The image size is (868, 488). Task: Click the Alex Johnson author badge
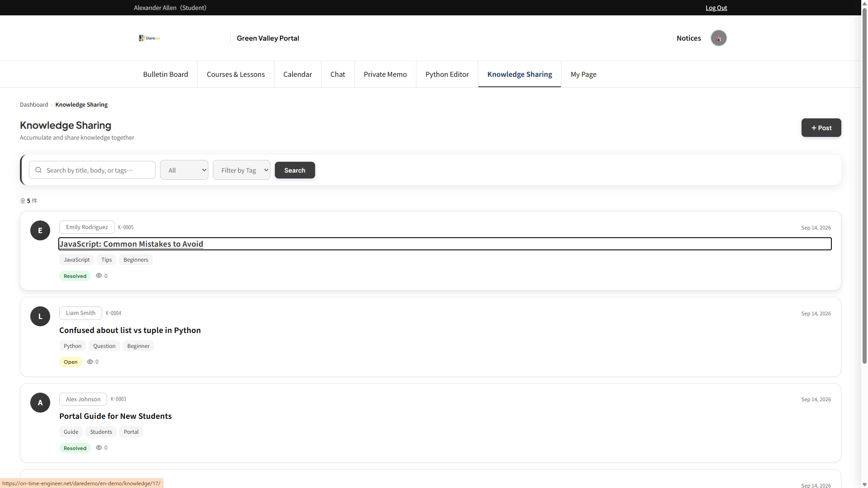[83, 399]
